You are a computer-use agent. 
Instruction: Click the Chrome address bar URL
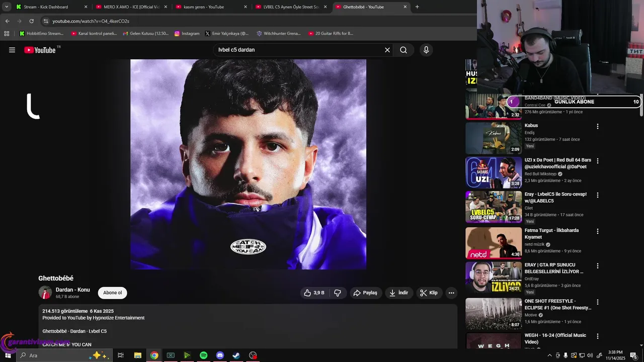coord(91,21)
